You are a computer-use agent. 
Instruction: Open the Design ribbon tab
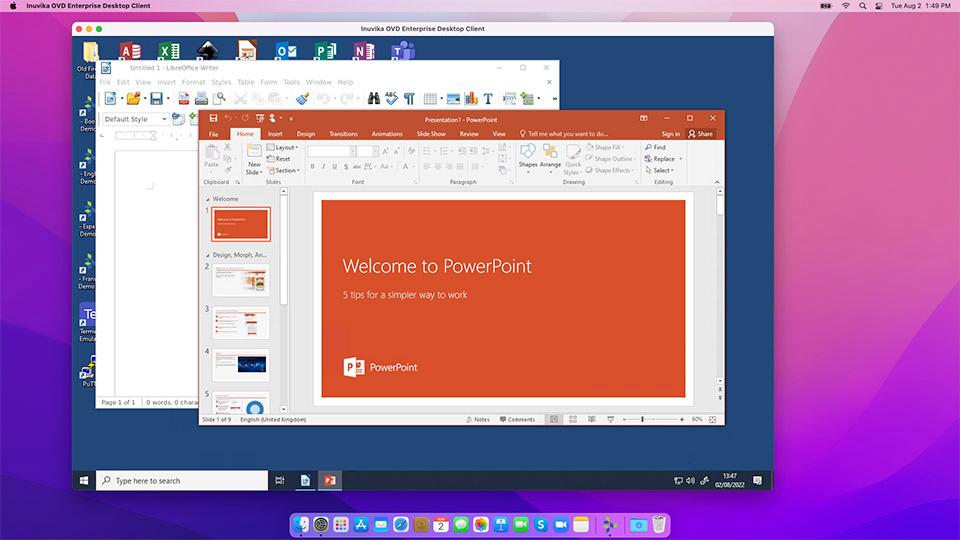[306, 133]
